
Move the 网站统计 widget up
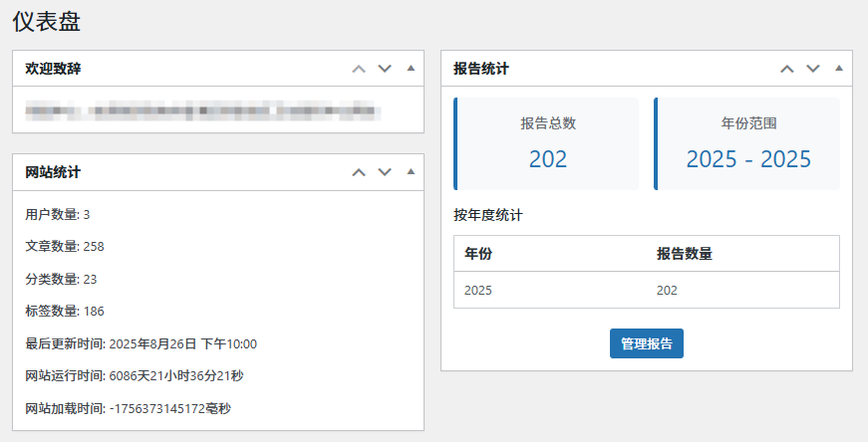point(359,172)
